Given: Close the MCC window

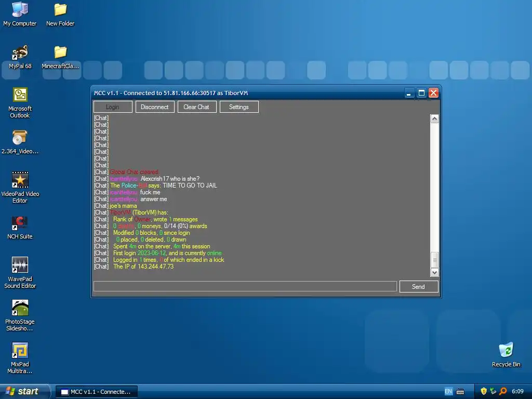Looking at the screenshot, I should tap(433, 93).
